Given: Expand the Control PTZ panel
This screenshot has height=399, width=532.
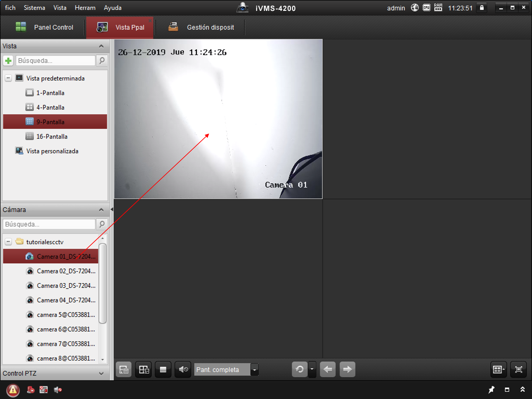Looking at the screenshot, I should click(101, 373).
